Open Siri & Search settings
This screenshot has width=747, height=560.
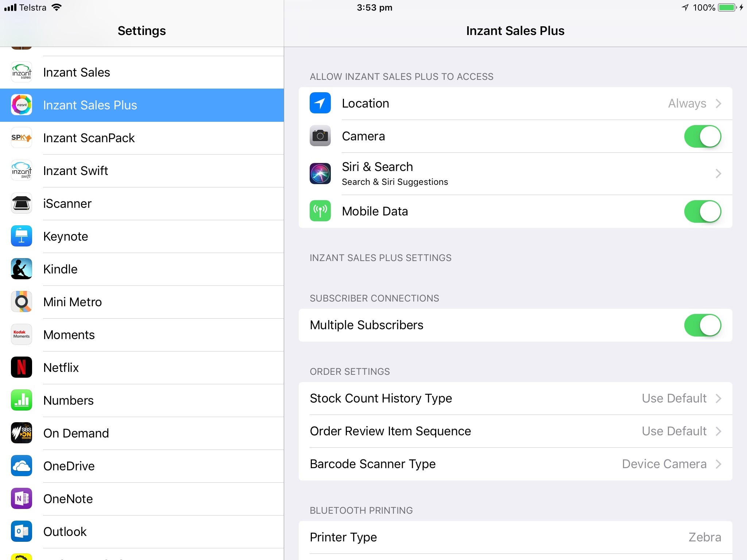515,174
